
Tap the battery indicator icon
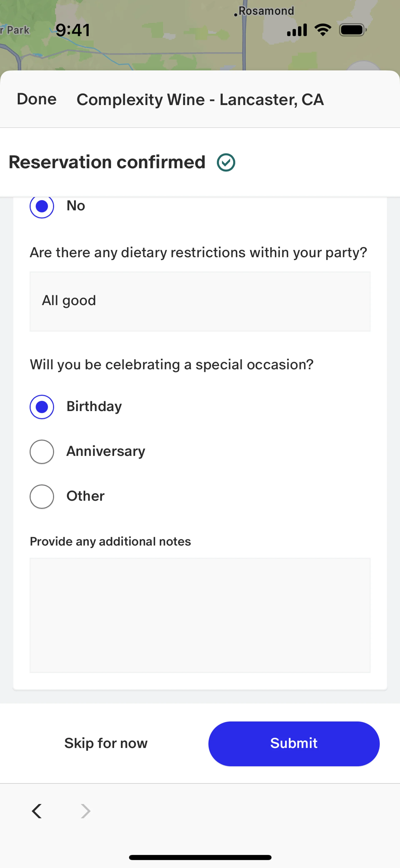[352, 30]
